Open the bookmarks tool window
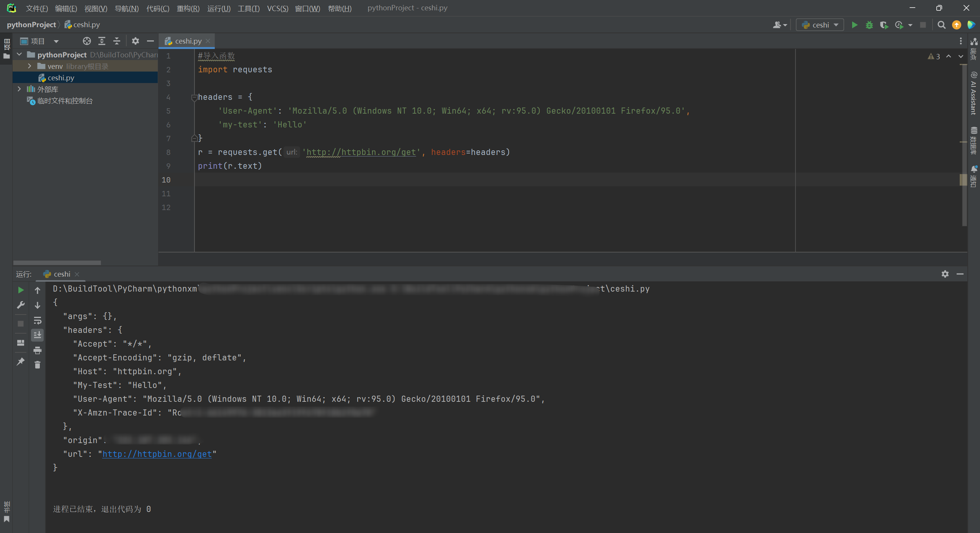This screenshot has height=533, width=980. coord(7,512)
